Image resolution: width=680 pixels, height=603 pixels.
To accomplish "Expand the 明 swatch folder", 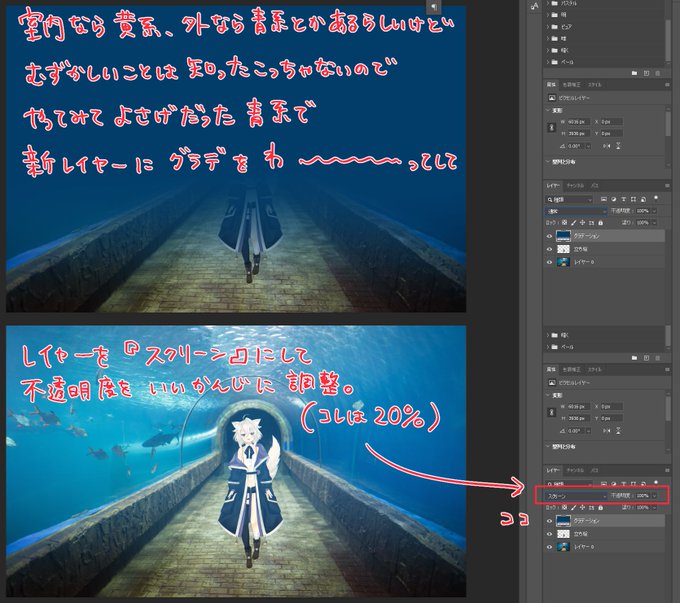I will [x=548, y=15].
